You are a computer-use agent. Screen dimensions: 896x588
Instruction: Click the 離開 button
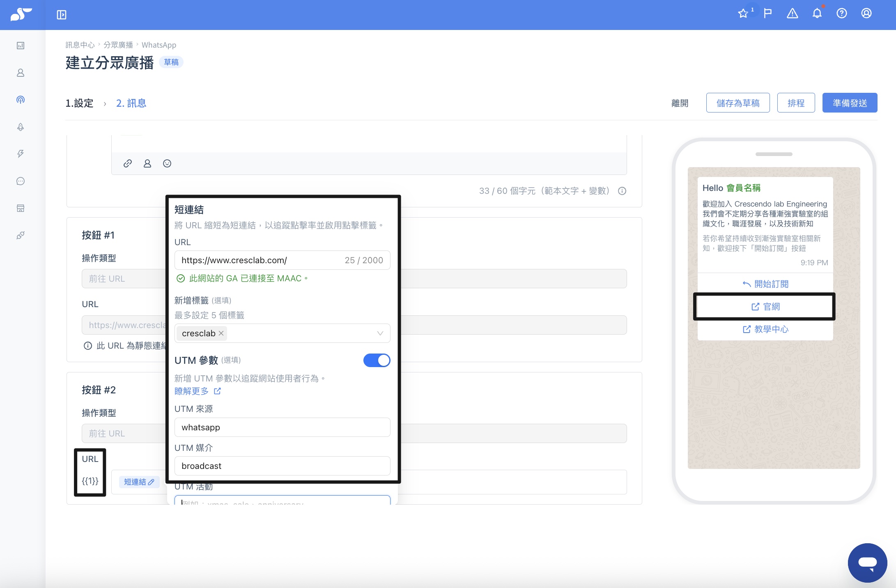pos(680,103)
